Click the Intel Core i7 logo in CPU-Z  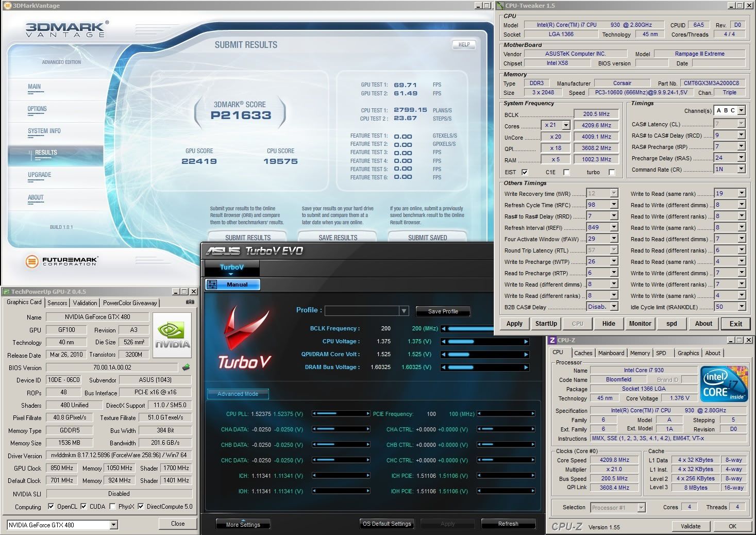(724, 383)
